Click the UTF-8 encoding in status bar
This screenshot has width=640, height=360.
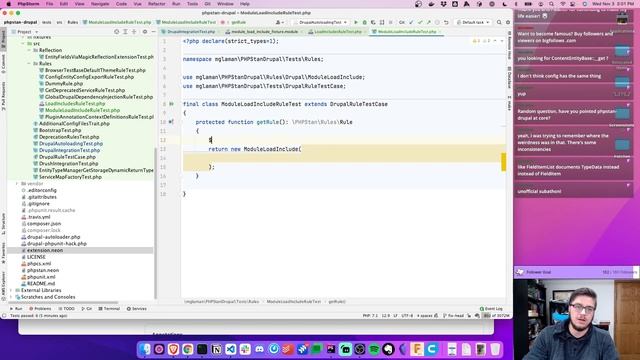pyautogui.click(x=407, y=316)
